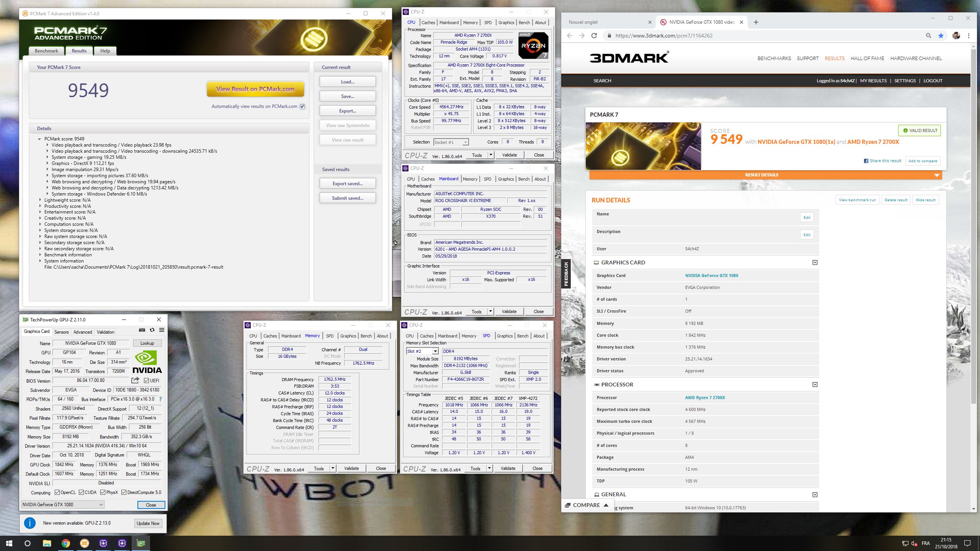Viewport: 980px width, 551px height.
Task: Collapse the PROCESSOR section
Action: point(815,385)
